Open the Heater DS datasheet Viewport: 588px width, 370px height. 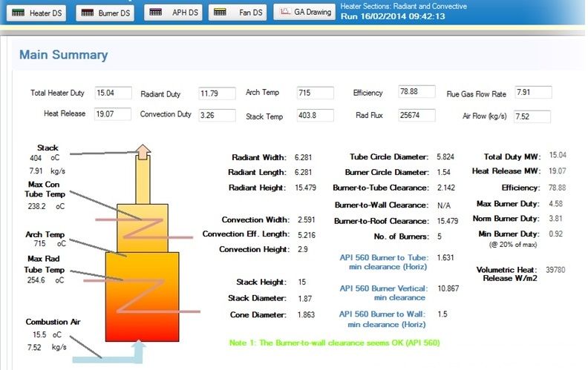point(37,13)
